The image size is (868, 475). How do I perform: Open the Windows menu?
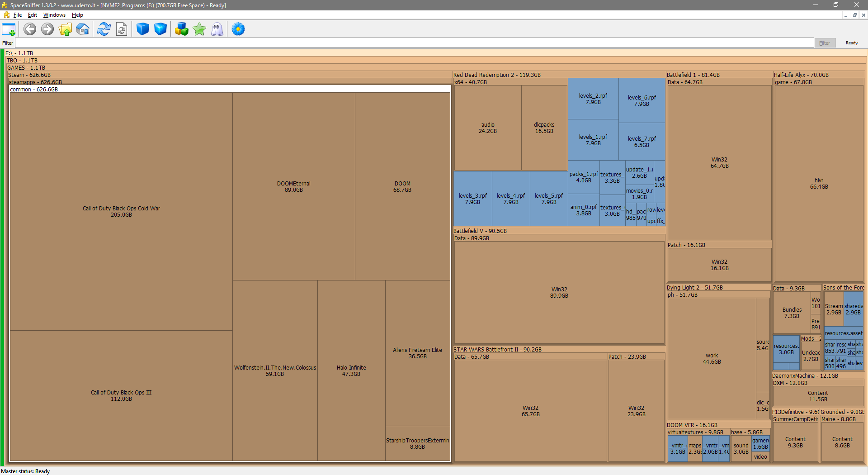(54, 15)
